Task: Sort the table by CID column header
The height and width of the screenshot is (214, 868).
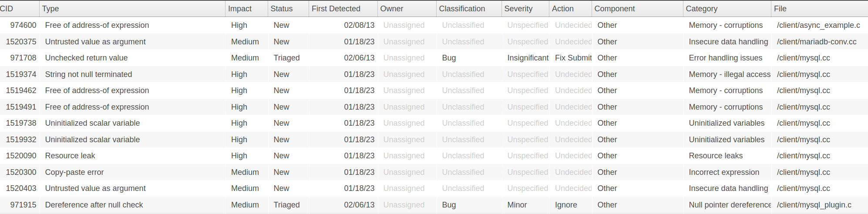Action: (7, 9)
